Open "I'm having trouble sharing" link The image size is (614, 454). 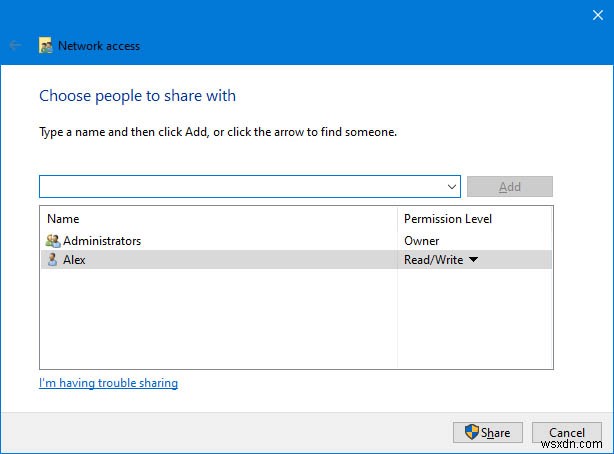tap(108, 383)
